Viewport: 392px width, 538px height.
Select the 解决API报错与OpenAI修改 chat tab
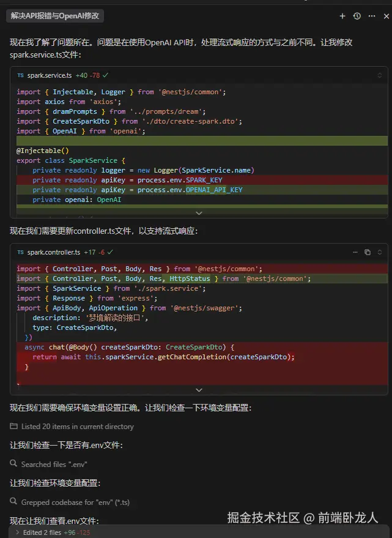pos(55,16)
